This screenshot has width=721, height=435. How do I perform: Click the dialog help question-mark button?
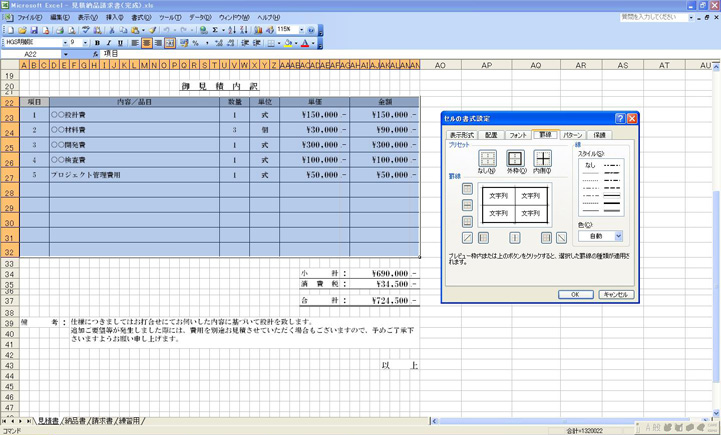[620, 119]
